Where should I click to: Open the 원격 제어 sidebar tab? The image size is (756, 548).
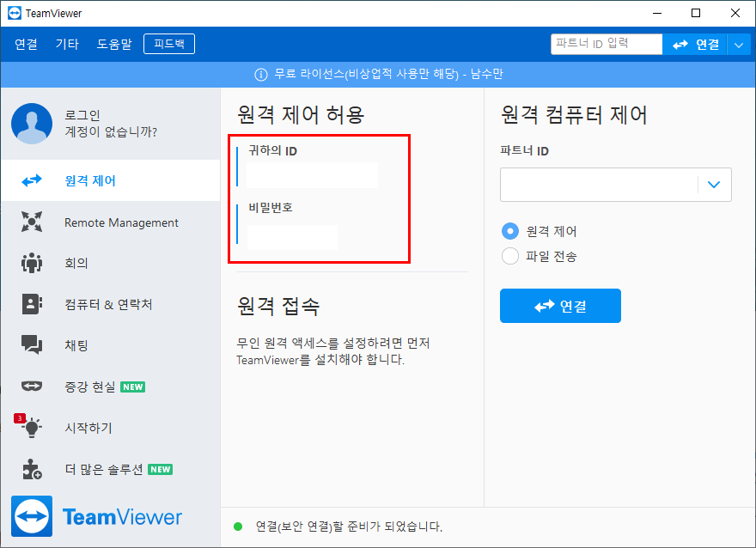111,180
